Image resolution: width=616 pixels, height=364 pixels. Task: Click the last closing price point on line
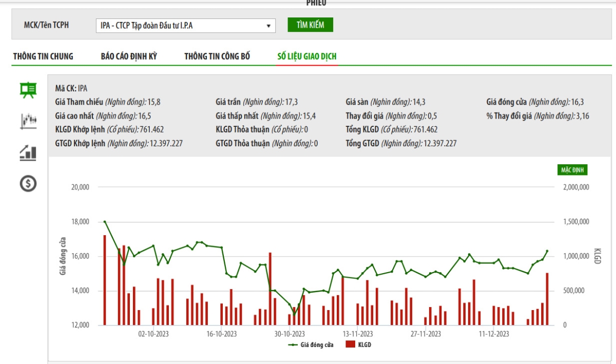click(547, 251)
